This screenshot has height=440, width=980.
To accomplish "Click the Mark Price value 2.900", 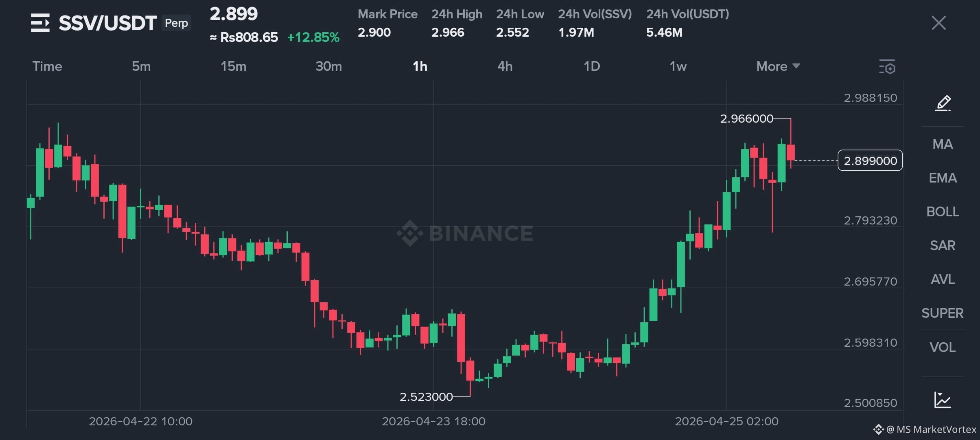I will [x=374, y=33].
